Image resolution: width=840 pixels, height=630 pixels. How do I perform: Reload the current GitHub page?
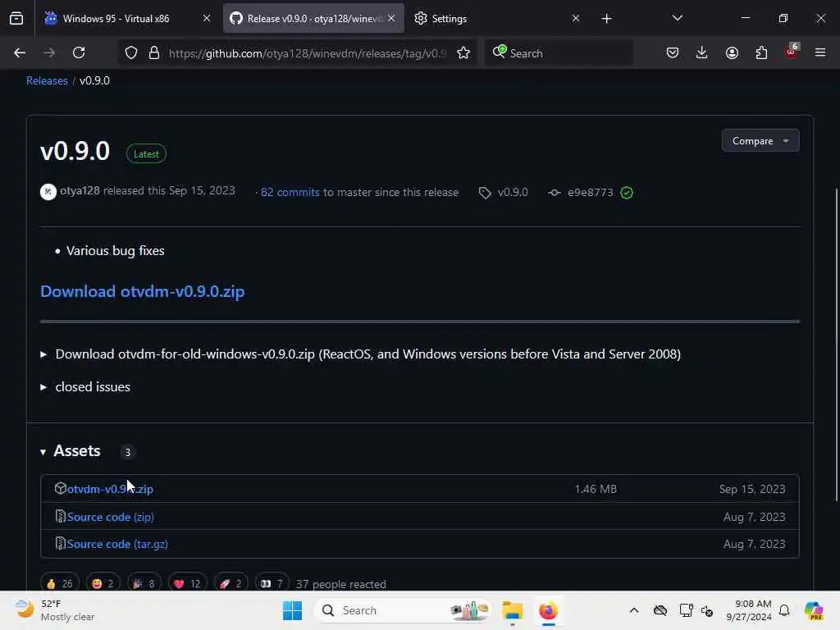coord(79,52)
